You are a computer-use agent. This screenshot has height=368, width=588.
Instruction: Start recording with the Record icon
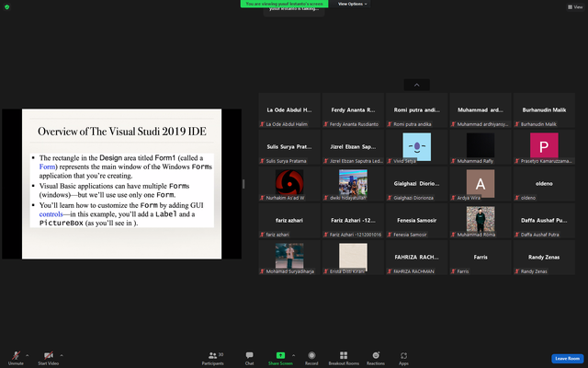(x=311, y=355)
